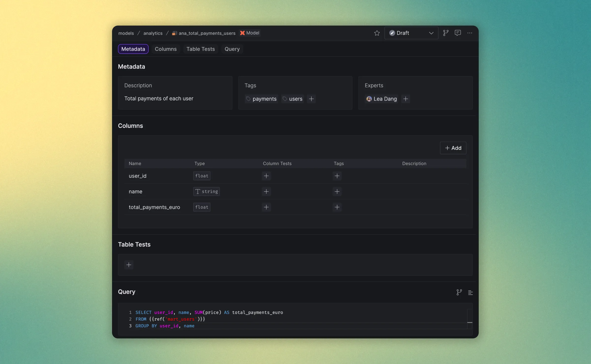Click Add tags for total_payments_euro
591x364 pixels.
pyautogui.click(x=337, y=207)
